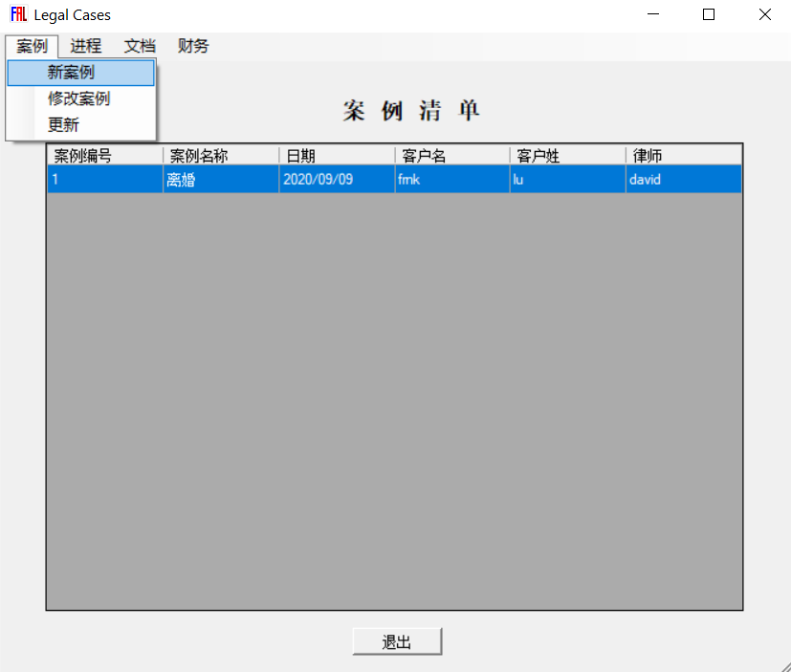Click the 2020/09/09 date cell
This screenshot has width=791, height=672.
pos(336,179)
